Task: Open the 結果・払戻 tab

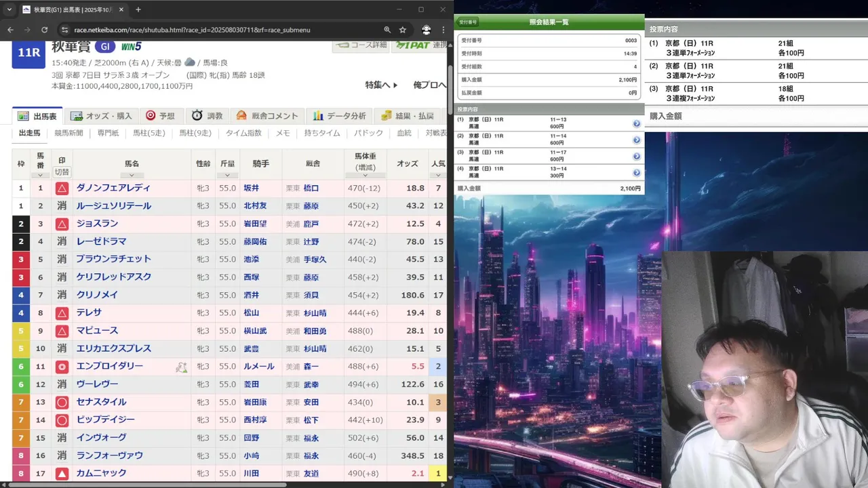Action: (x=408, y=116)
